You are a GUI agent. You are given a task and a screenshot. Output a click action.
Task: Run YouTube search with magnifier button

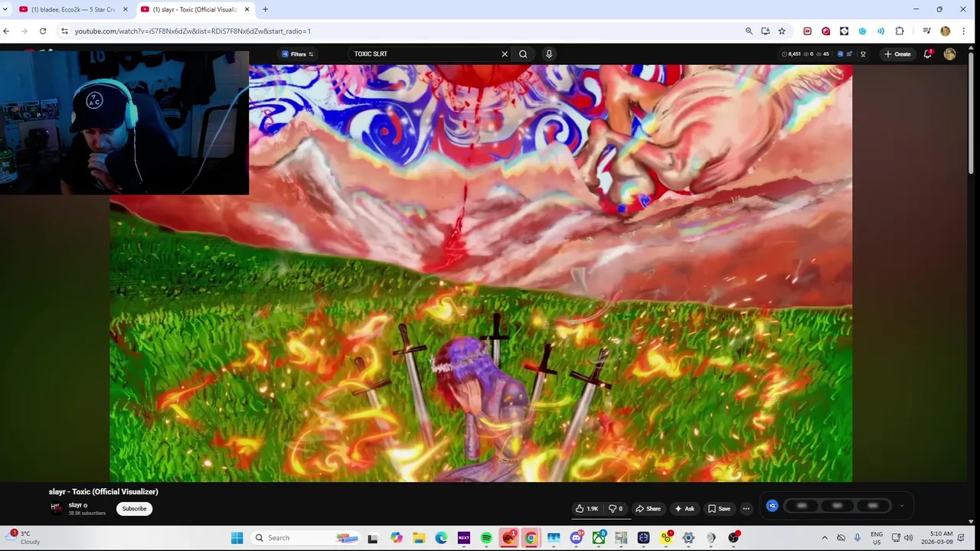(523, 54)
